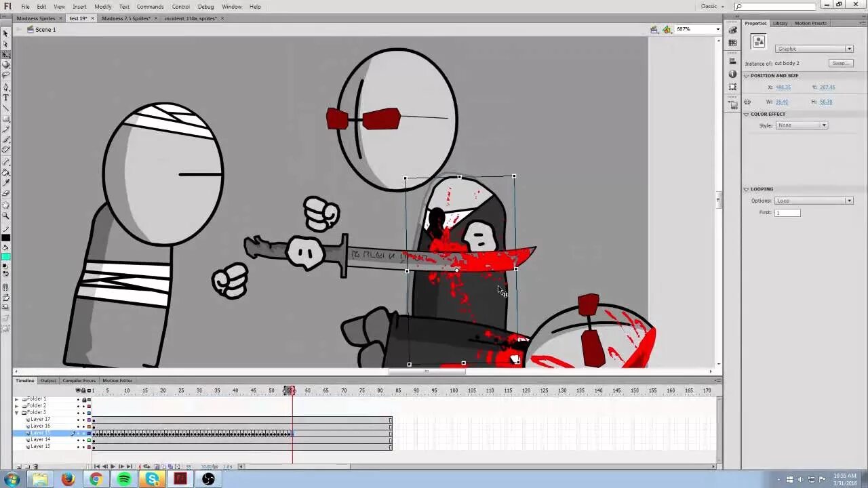Toggle the Loop playback button
This screenshot has width=868, height=488.
pos(146,466)
